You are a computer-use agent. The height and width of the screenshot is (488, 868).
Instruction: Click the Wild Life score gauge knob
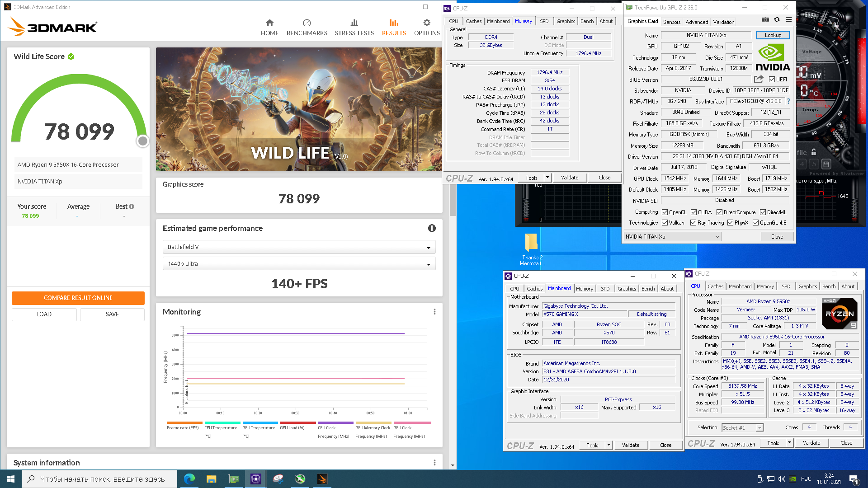[142, 141]
